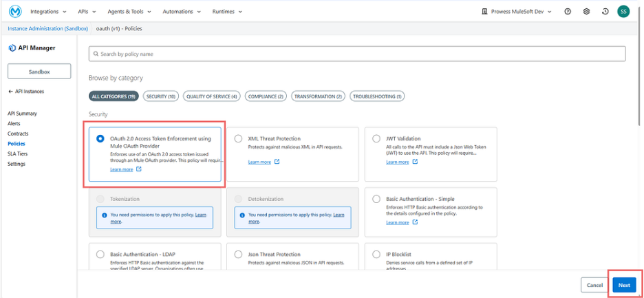This screenshot has height=298, width=644.
Task: Click the external link icon under XML Threat Protection
Action: click(x=277, y=162)
